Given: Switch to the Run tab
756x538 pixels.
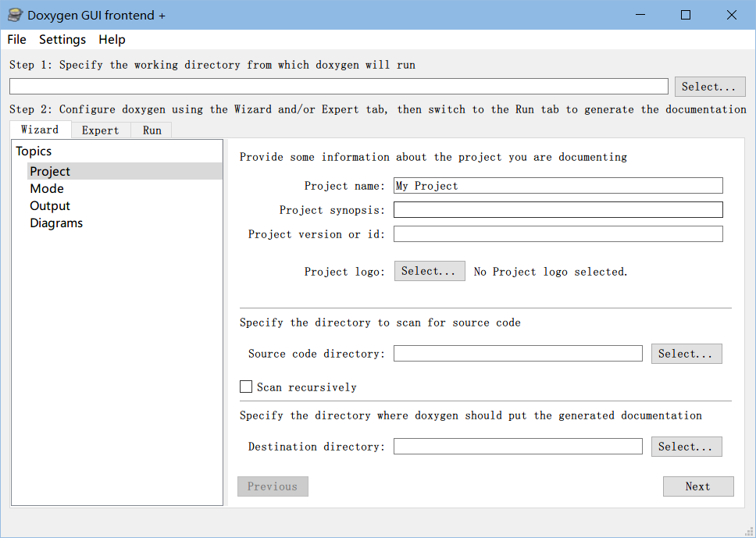Looking at the screenshot, I should [x=152, y=130].
